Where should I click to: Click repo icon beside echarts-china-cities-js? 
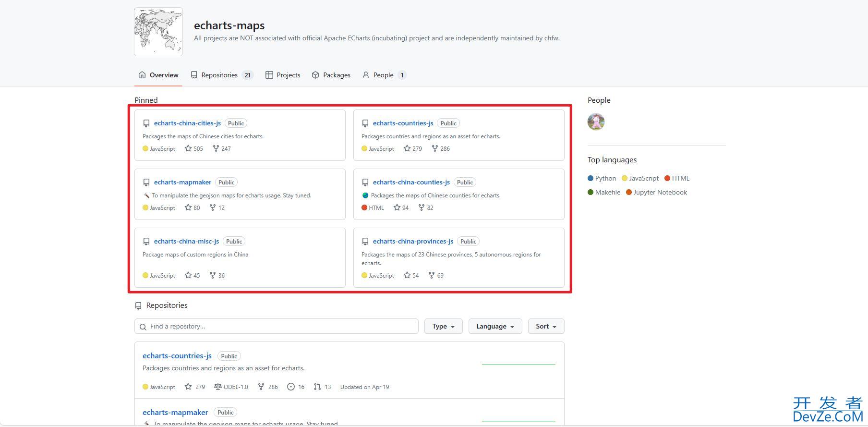point(146,123)
